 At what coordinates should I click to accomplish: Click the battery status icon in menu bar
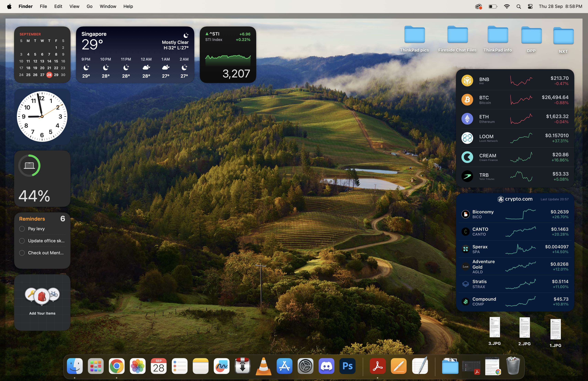493,6
